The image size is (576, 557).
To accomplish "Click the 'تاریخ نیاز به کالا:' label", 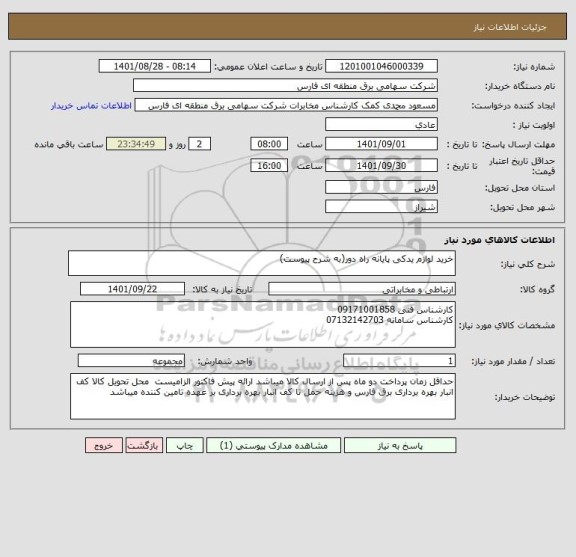I will point(223,290).
